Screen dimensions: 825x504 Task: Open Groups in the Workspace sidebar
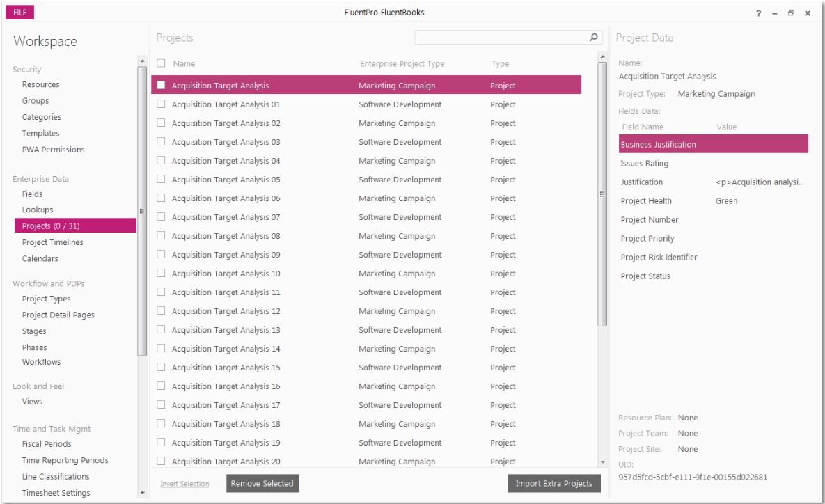(x=36, y=100)
